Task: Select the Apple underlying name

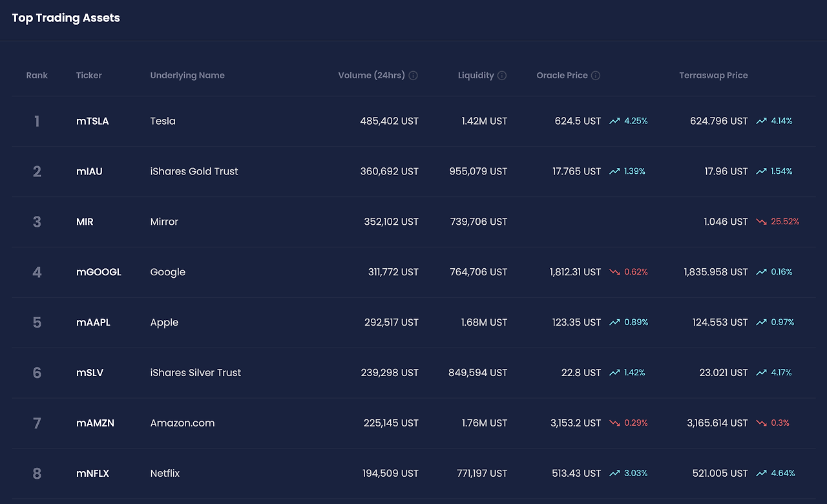Action: pyautogui.click(x=164, y=322)
